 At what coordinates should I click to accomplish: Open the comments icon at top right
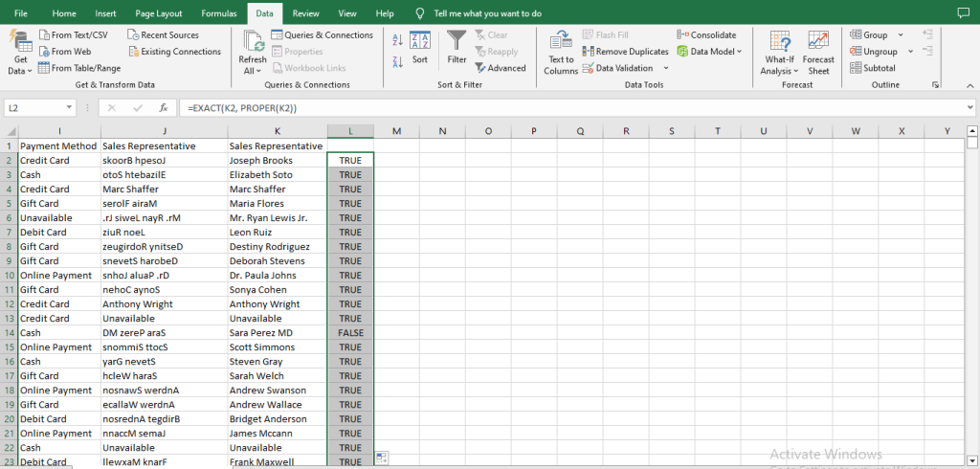click(963, 12)
